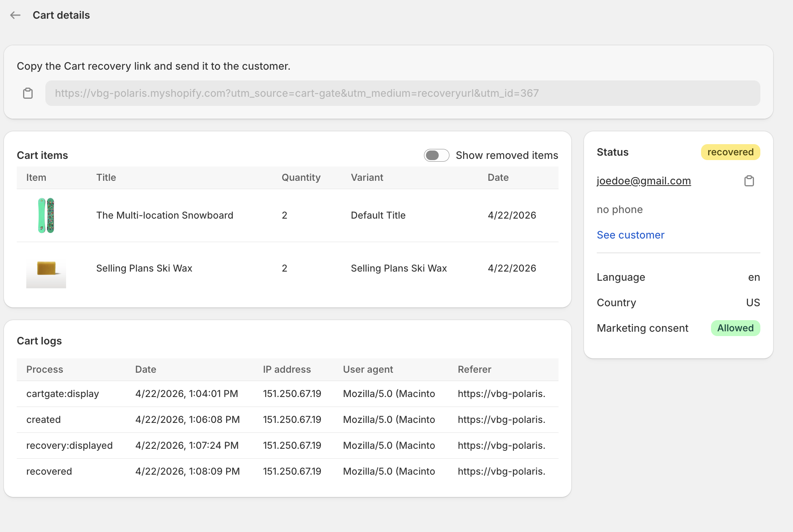Click the Quantity column header in Cart items

pos(301,178)
